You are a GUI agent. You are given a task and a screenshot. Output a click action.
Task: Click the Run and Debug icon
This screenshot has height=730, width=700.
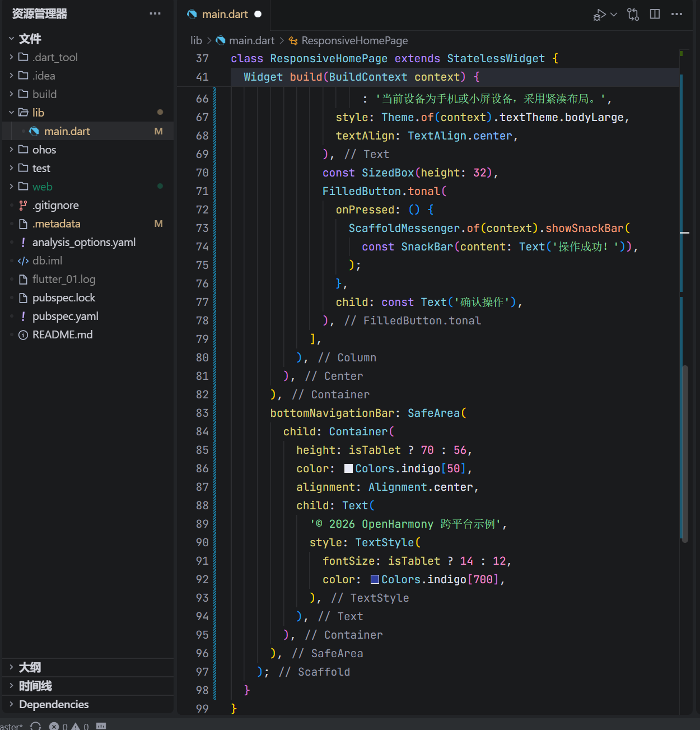tap(600, 15)
